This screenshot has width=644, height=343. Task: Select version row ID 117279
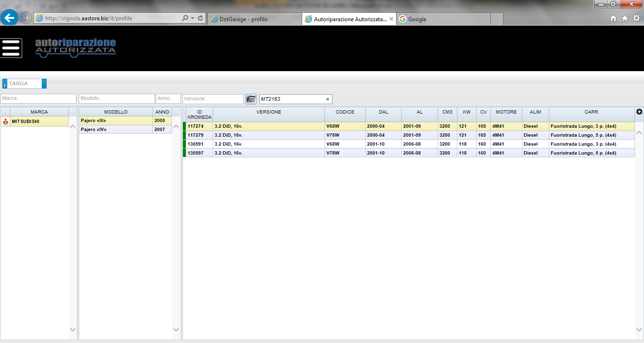click(409, 135)
